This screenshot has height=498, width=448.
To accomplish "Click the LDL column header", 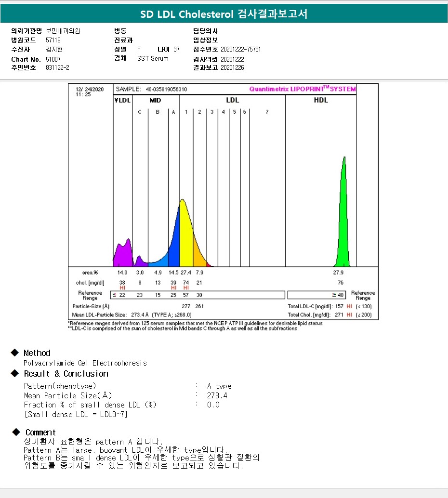I will 232,100.
